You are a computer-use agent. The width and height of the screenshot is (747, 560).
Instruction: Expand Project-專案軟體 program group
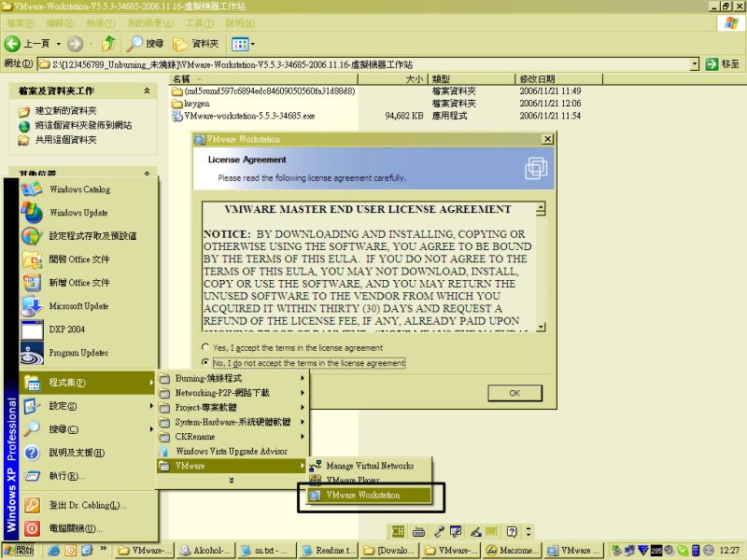pos(233,408)
